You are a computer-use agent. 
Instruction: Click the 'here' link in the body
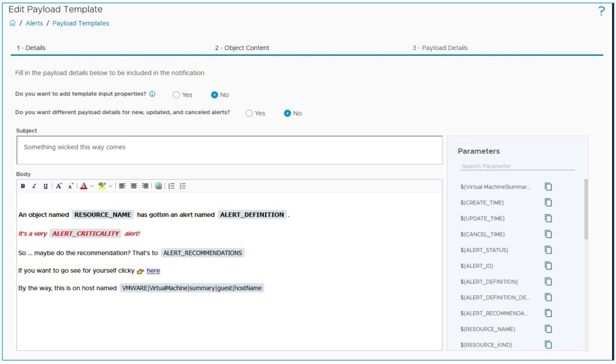click(153, 271)
